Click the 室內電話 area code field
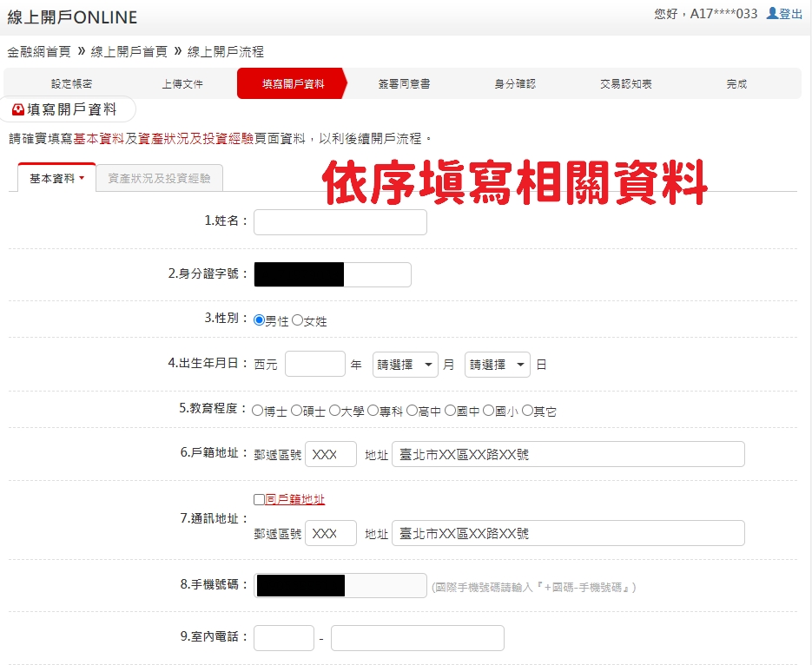This screenshot has width=812, height=665. point(284,638)
